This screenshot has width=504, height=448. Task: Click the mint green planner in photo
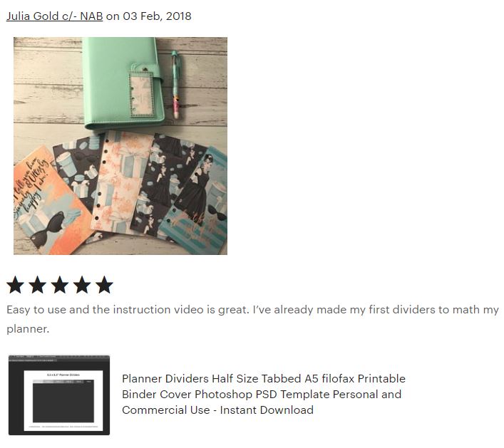[x=124, y=83]
